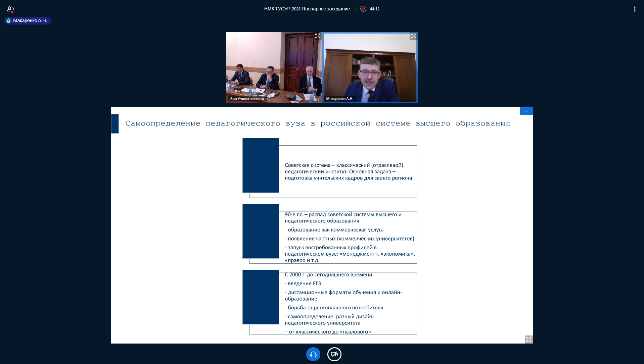Click the blue square beside Советская система
This screenshot has width=644, height=364.
click(x=261, y=165)
